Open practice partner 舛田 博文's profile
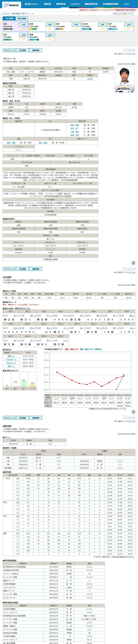Viewport: 138px width, 644px height. [x=75, y=135]
